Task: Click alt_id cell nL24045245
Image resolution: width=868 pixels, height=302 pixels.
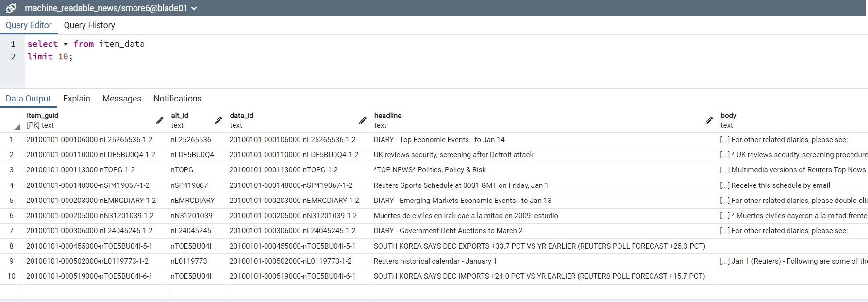Action: (x=197, y=231)
